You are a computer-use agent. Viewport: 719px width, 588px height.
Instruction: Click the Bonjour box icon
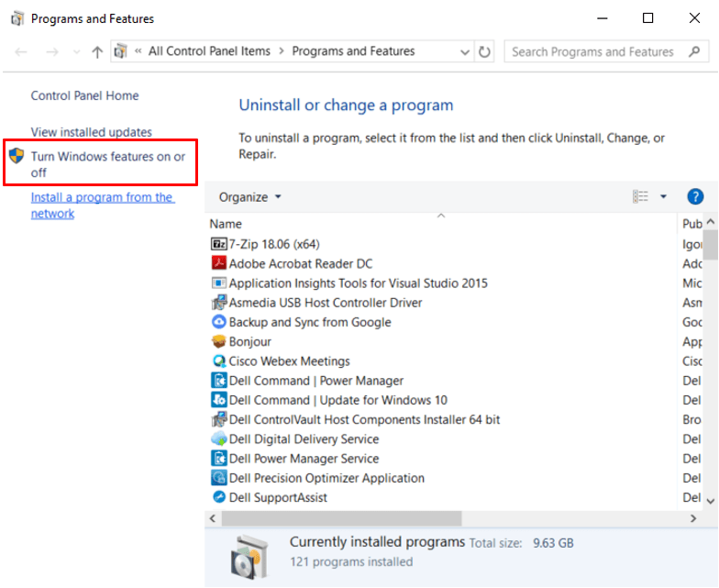pos(218,341)
